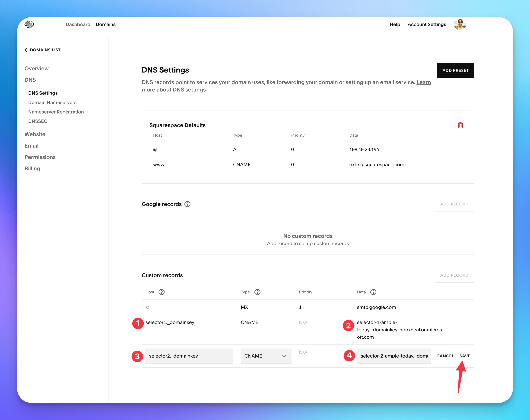Go back using Domains List chevron
This screenshot has height=420, width=530.
click(x=26, y=50)
